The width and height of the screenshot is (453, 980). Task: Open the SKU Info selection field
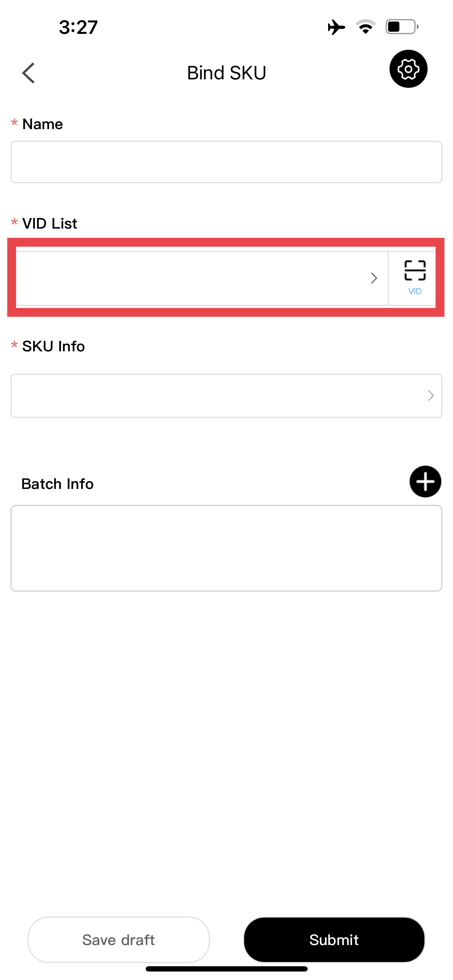(x=226, y=396)
